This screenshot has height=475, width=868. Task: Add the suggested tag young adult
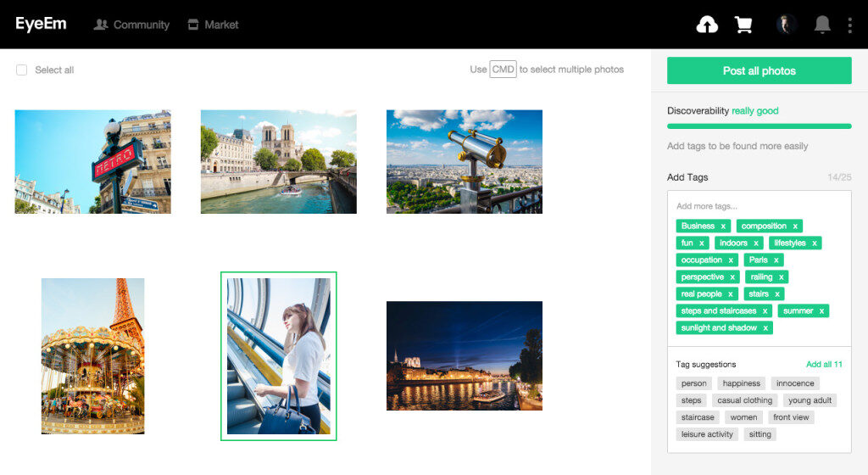click(810, 400)
